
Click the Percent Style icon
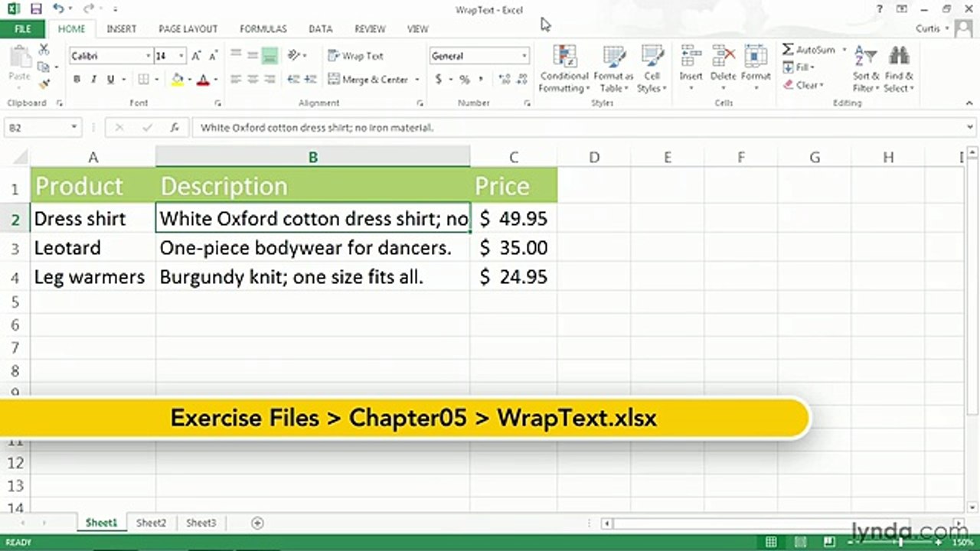[465, 80]
